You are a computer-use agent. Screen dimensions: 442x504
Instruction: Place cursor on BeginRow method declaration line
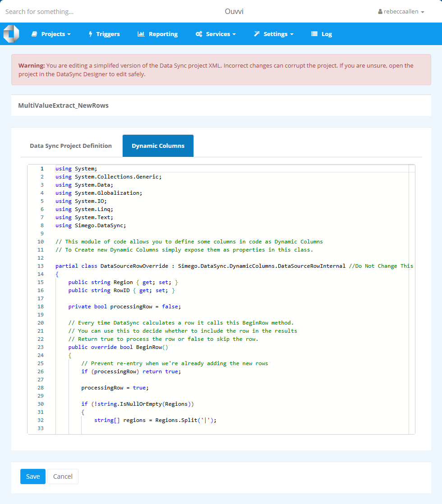point(135,347)
